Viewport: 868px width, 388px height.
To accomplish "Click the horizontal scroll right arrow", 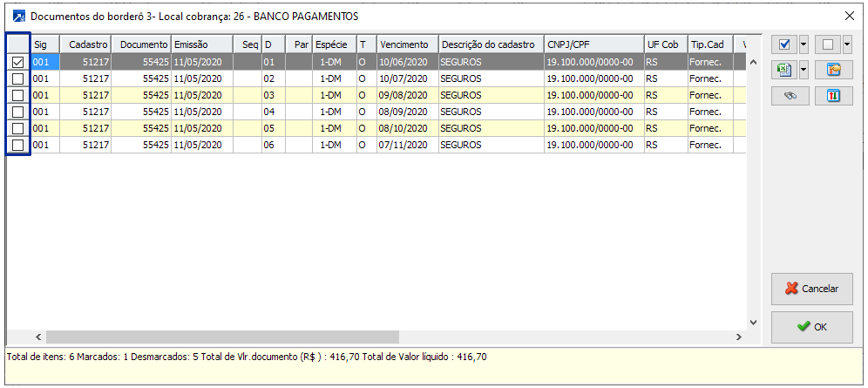I will 739,337.
